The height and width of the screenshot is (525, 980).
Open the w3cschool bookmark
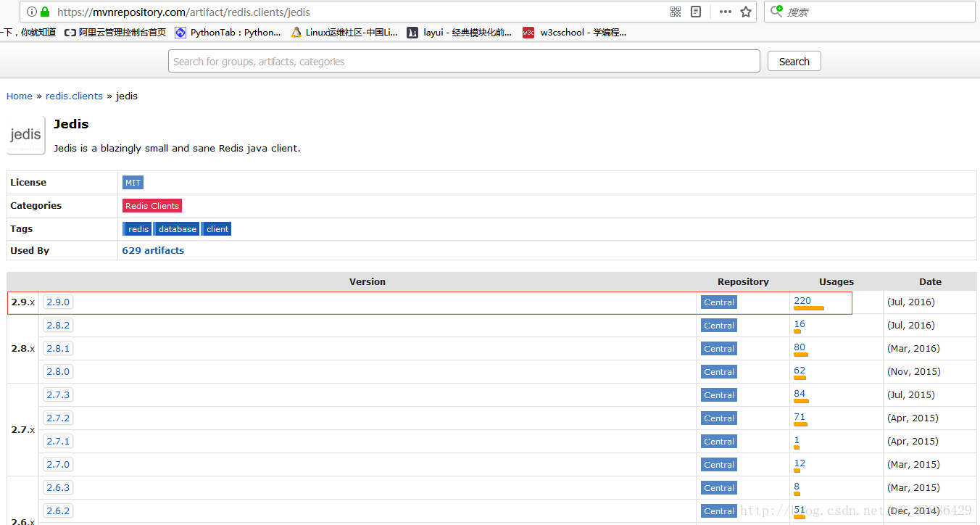click(575, 33)
